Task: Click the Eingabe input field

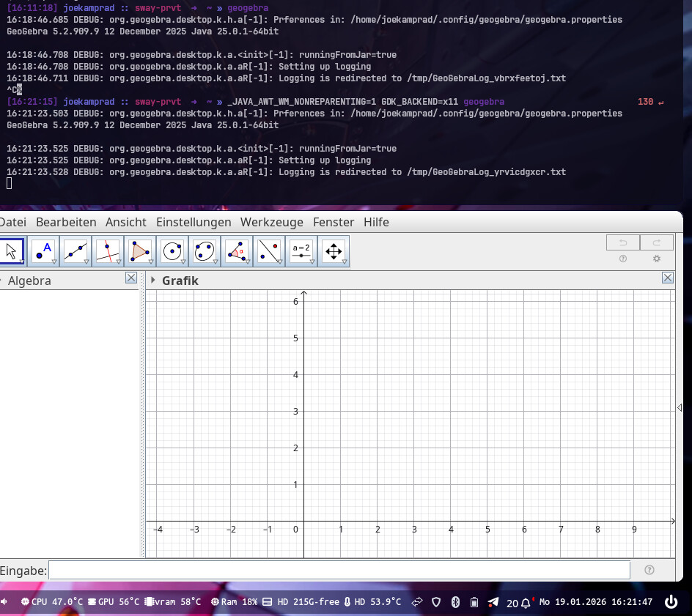Action: coord(339,570)
